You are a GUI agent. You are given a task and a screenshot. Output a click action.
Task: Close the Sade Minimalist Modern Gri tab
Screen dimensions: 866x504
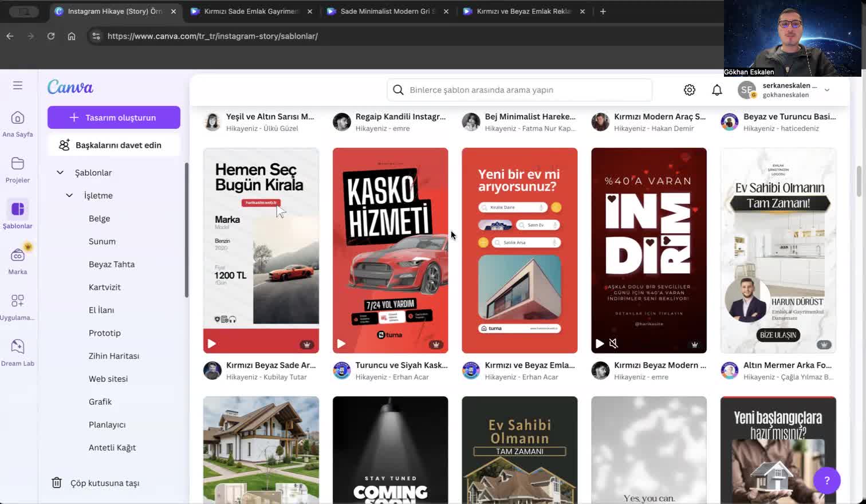click(446, 11)
